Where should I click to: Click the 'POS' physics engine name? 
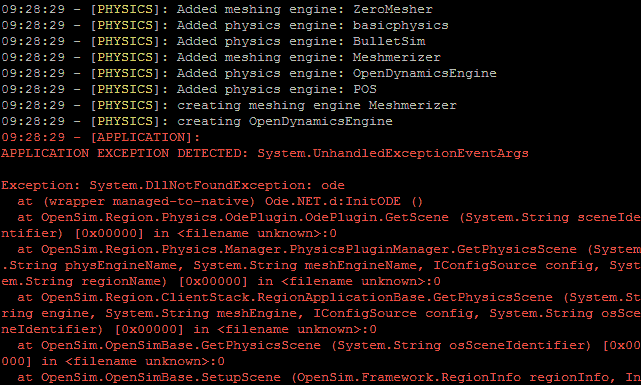(x=365, y=89)
